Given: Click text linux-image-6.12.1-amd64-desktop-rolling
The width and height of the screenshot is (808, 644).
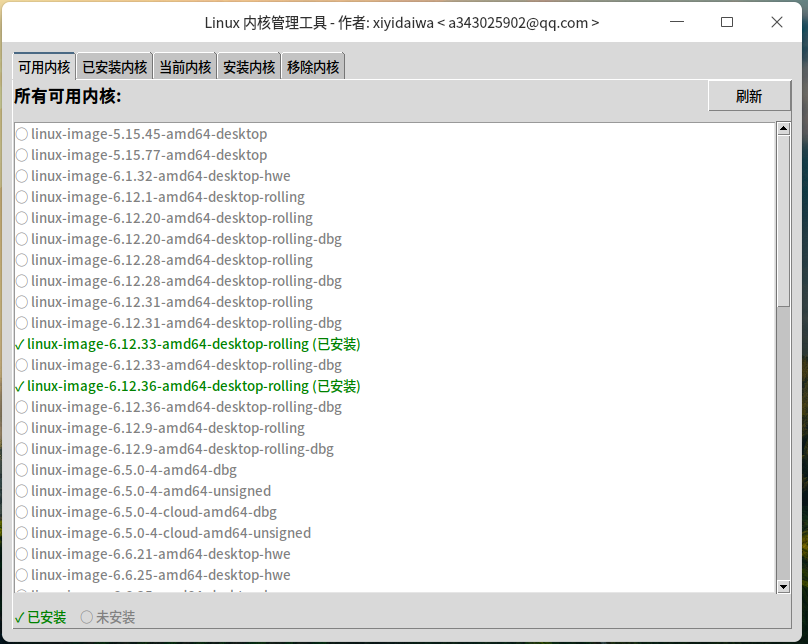Looking at the screenshot, I should coord(168,197).
